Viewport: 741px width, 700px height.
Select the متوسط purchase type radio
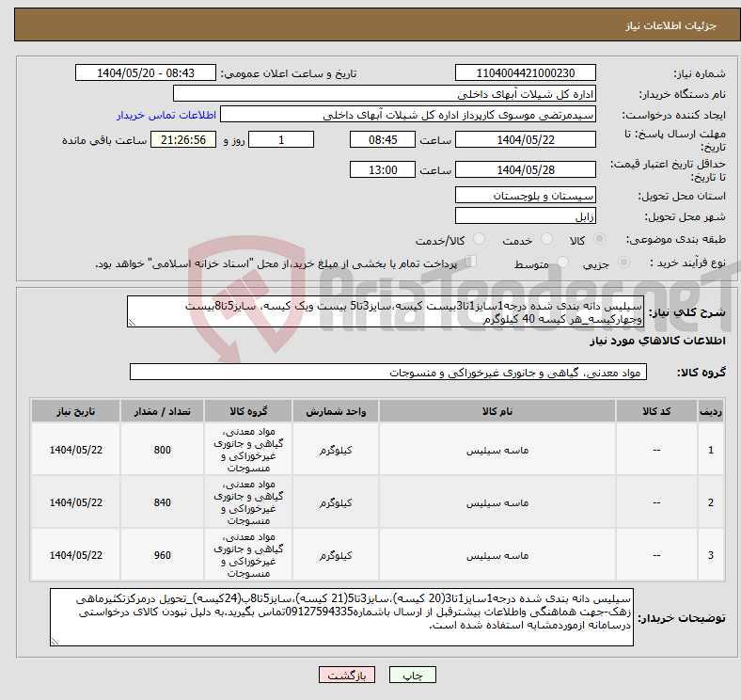[563, 262]
